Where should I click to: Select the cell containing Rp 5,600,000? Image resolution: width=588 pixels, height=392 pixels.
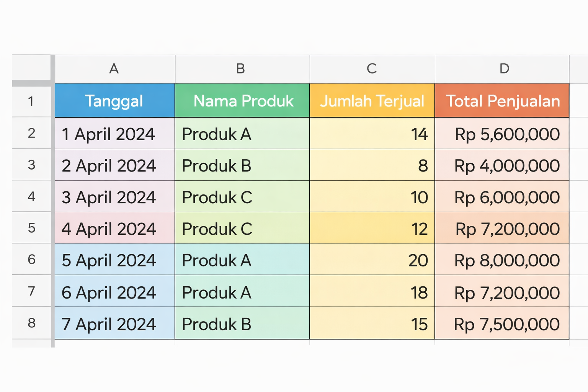click(502, 134)
